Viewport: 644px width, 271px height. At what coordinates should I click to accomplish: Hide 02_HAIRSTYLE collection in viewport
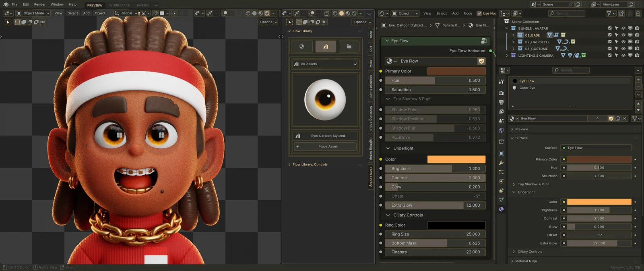coord(623,42)
